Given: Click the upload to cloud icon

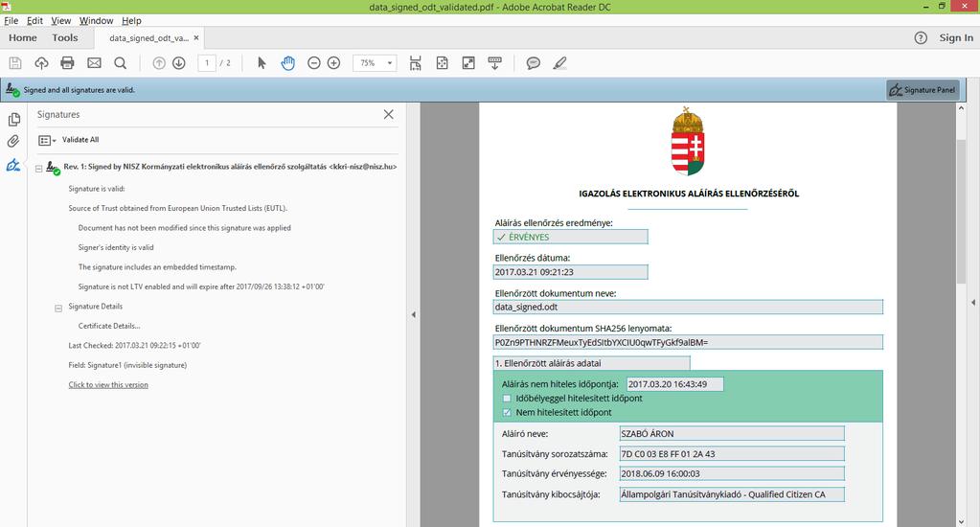Looking at the screenshot, I should (x=41, y=63).
